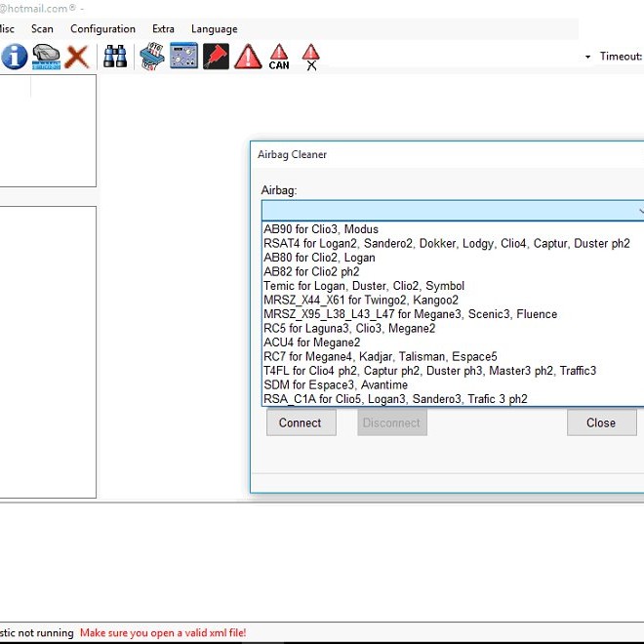
Task: Open dropdown arrow beside Timeout
Action: click(587, 57)
